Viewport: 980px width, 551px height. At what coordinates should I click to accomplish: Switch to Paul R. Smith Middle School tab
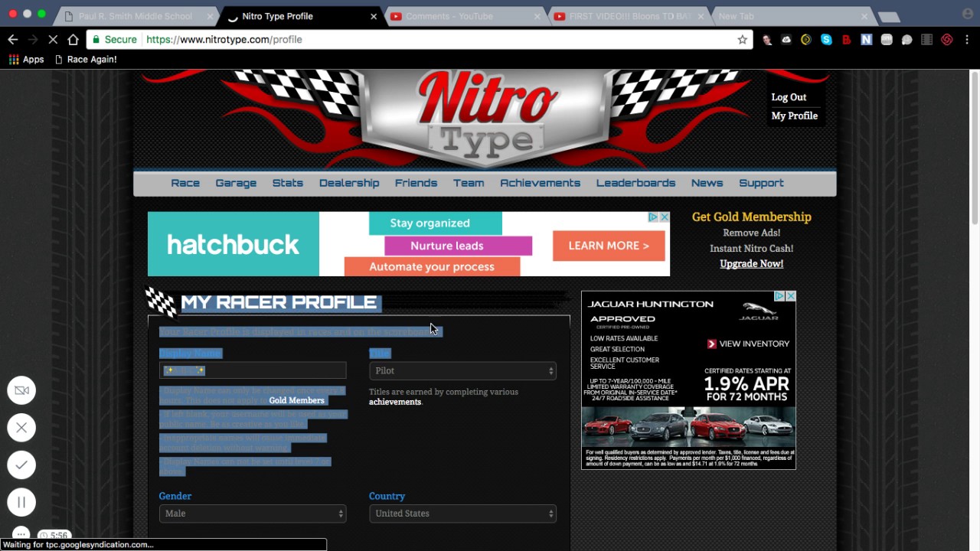pos(136,16)
